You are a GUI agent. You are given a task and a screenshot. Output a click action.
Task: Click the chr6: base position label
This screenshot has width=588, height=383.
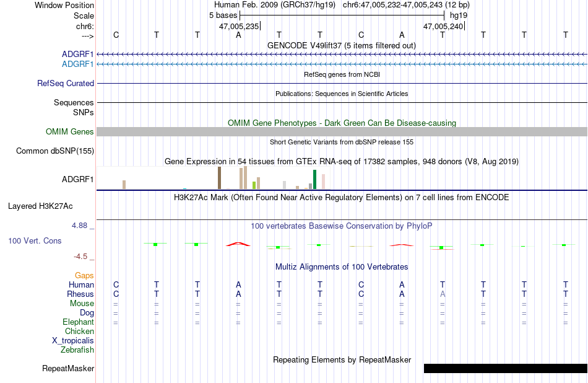tap(85, 26)
